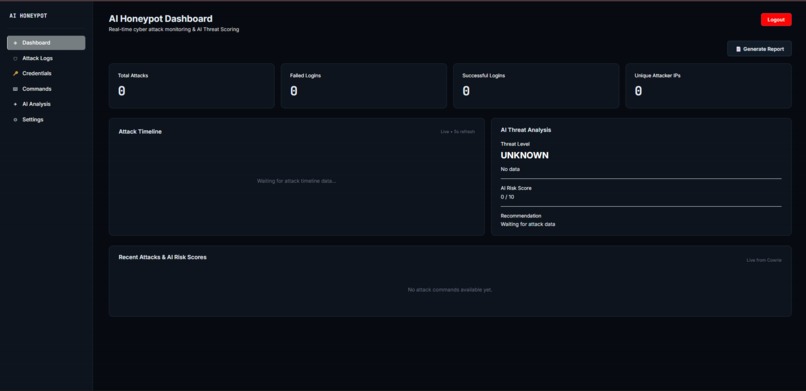Click the Attack Logs shield icon
Image resolution: width=806 pixels, height=391 pixels.
point(15,59)
